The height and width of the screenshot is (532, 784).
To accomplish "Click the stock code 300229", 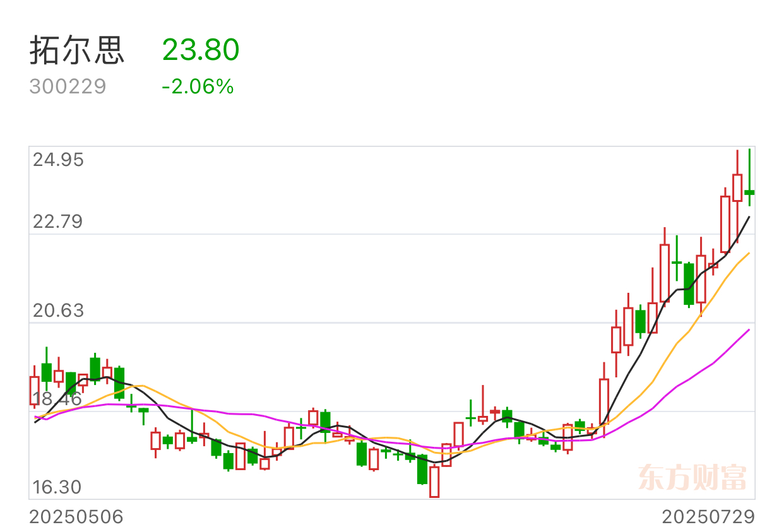I will (68, 86).
